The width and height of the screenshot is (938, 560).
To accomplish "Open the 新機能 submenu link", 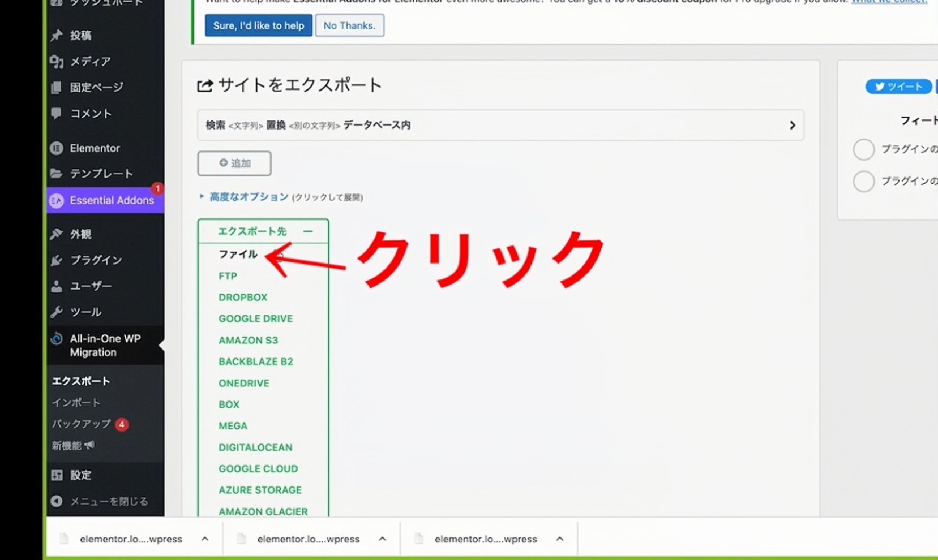I will coord(67,446).
